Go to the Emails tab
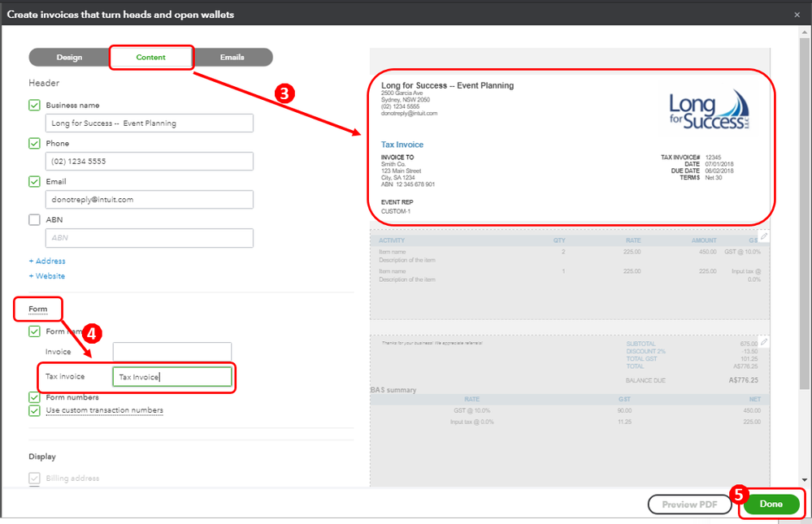This screenshot has width=812, height=524. click(x=232, y=58)
